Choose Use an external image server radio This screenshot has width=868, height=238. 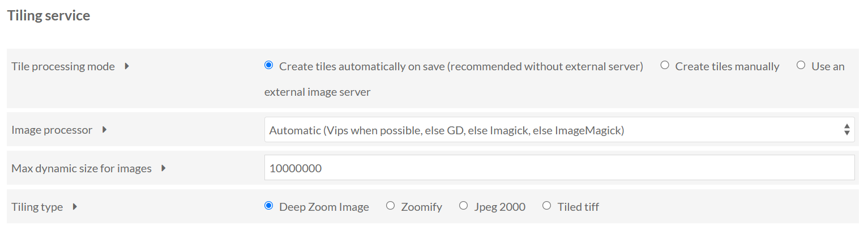[801, 66]
